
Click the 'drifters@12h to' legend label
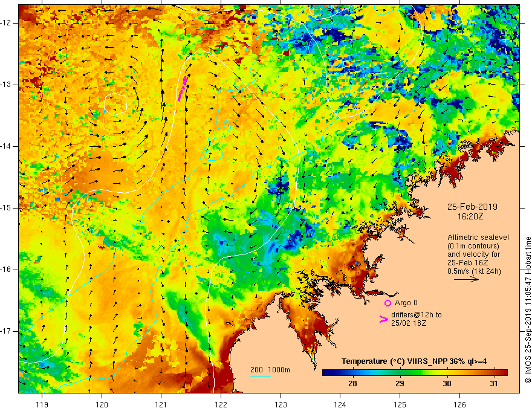(x=417, y=315)
